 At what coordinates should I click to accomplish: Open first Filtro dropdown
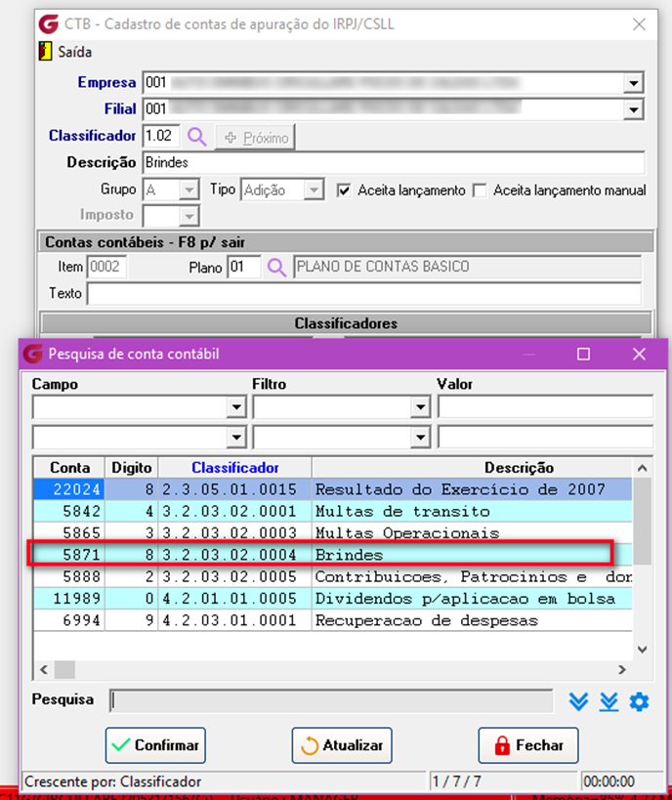(420, 407)
